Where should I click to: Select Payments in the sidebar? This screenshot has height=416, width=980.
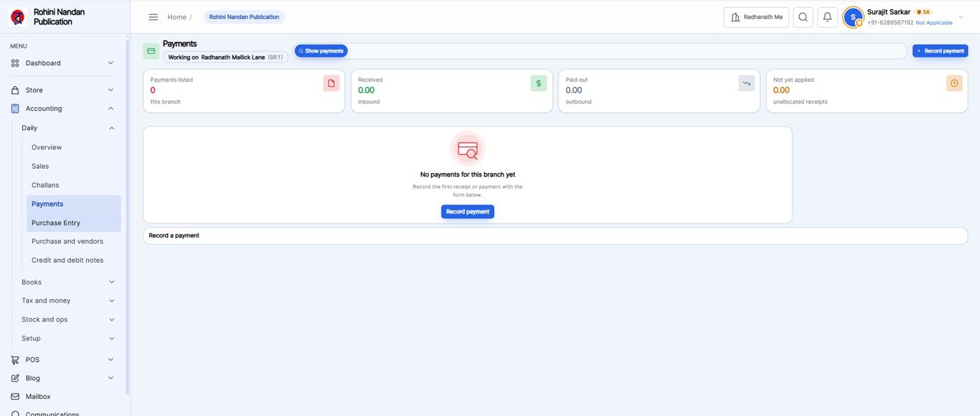(x=73, y=204)
